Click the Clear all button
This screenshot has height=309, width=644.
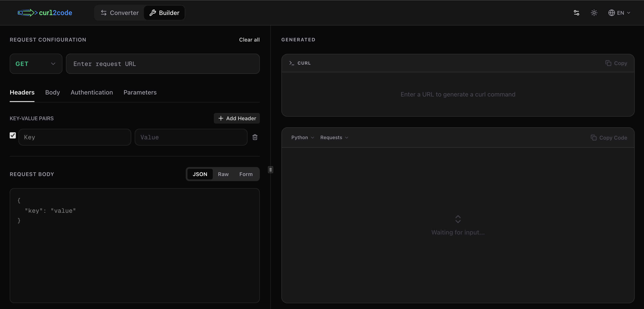point(249,40)
